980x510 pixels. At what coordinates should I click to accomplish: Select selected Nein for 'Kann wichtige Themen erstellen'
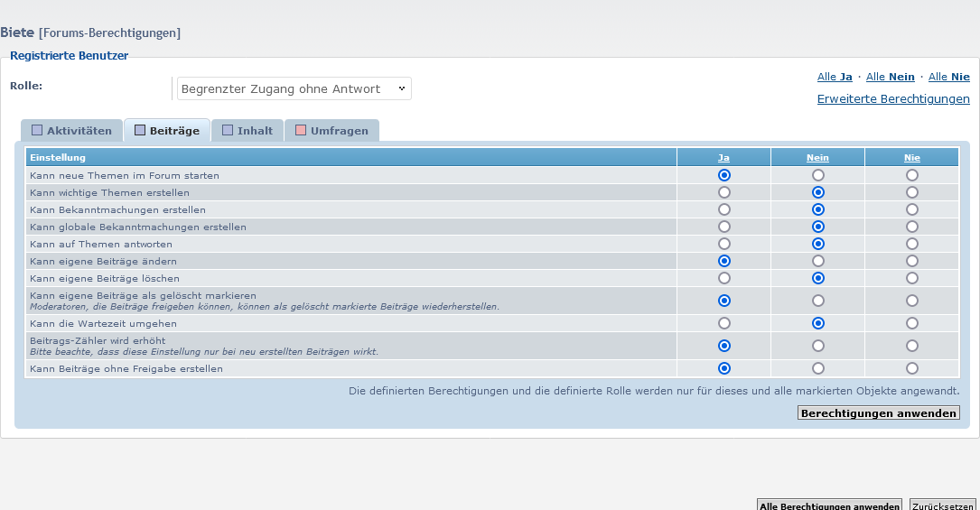tap(817, 192)
